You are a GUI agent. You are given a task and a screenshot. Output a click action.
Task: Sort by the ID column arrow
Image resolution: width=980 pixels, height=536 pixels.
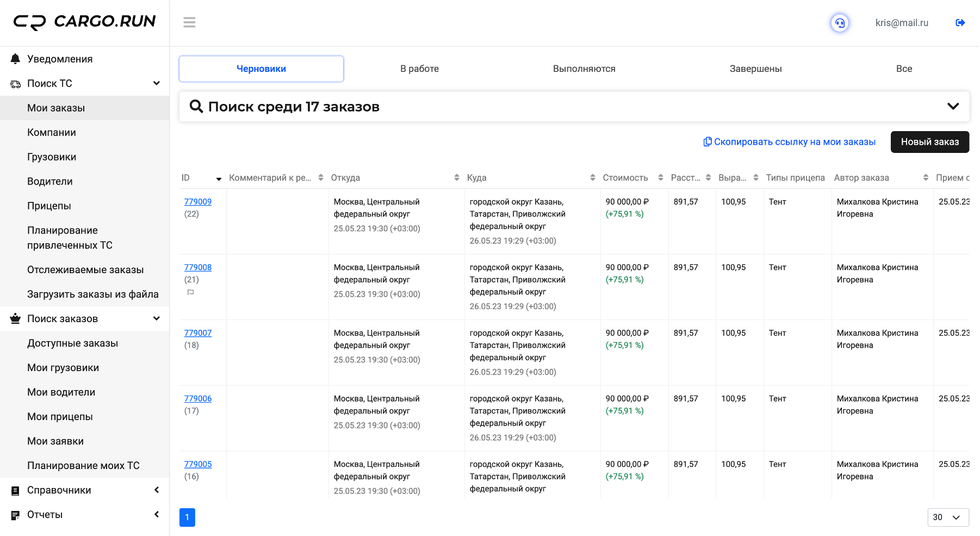(219, 178)
